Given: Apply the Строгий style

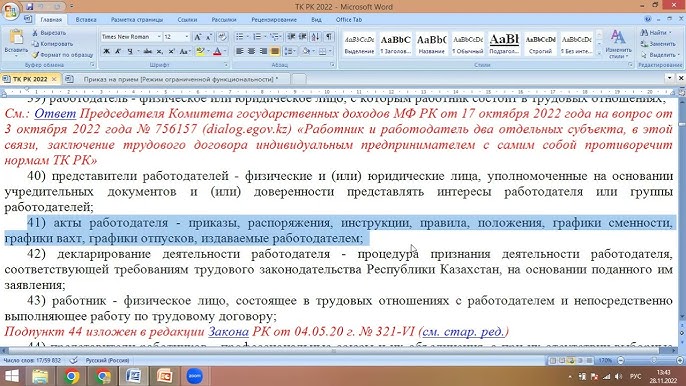Looking at the screenshot, I should pos(540,43).
